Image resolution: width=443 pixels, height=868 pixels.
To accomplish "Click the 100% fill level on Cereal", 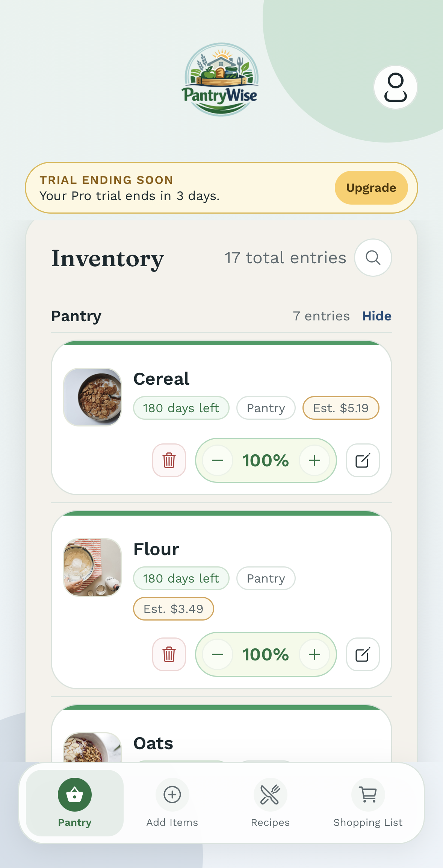I will click(266, 460).
